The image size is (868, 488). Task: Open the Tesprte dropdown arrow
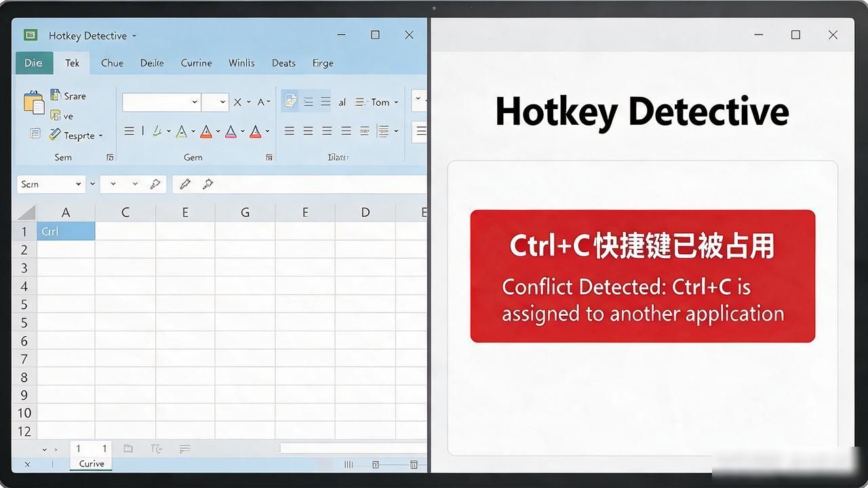pyautogui.click(x=100, y=136)
